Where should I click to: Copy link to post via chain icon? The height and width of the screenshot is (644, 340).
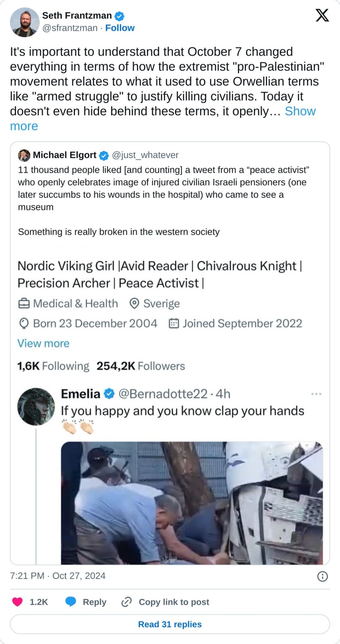pyautogui.click(x=127, y=602)
